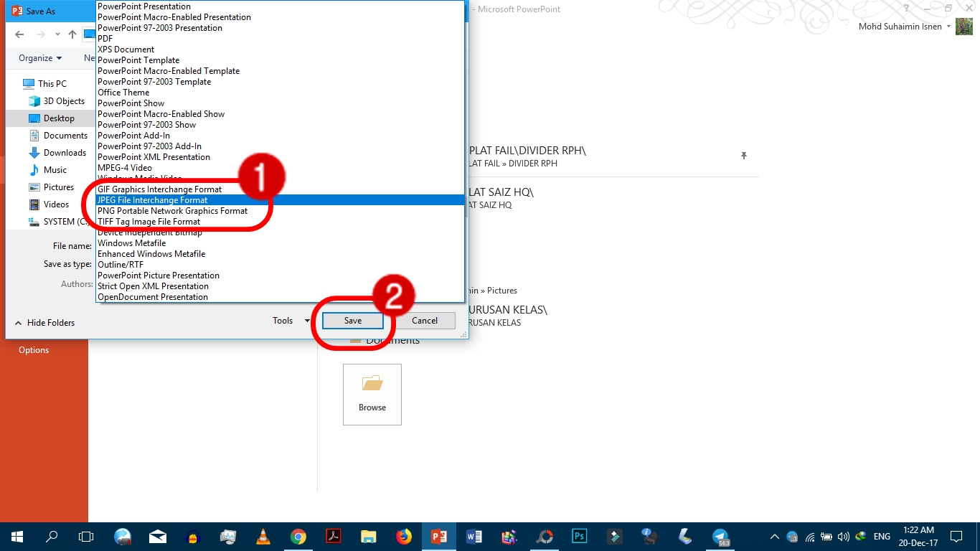Viewport: 980px width, 551px height.
Task: Open the Videos folder in the sidebar
Action: (x=49, y=204)
